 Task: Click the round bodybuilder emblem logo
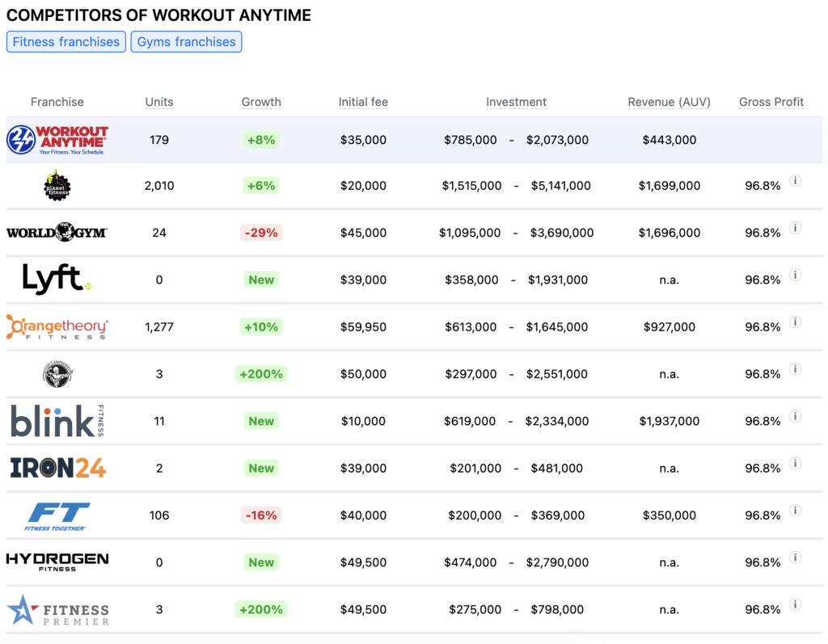pyautogui.click(x=57, y=374)
